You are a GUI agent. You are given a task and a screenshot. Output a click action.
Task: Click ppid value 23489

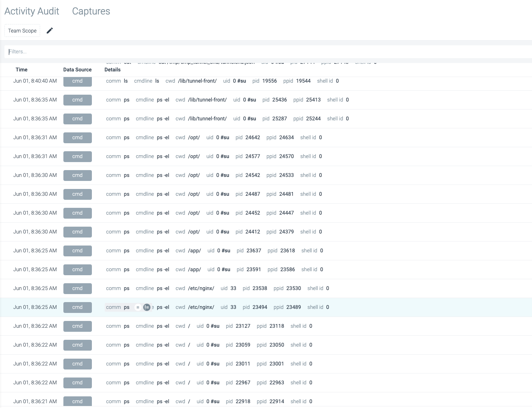(x=294, y=307)
